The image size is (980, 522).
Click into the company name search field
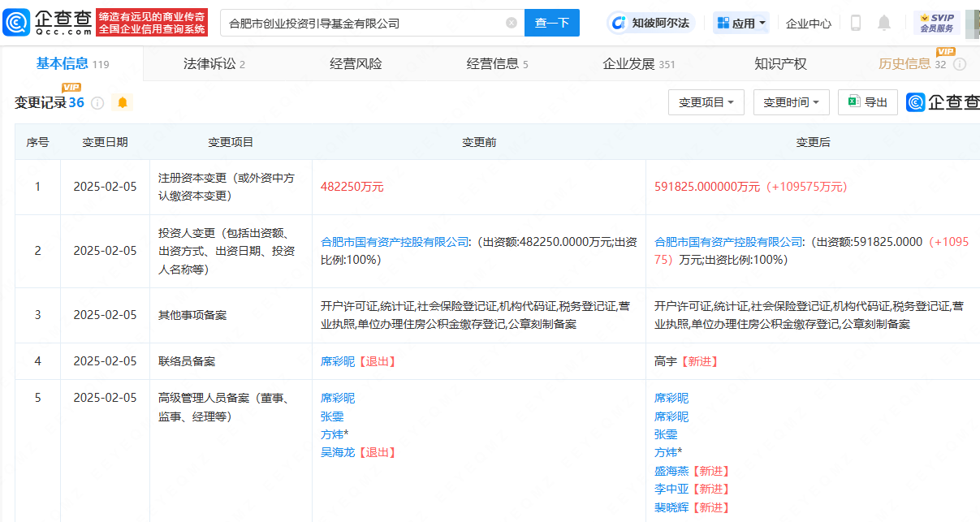(x=361, y=23)
